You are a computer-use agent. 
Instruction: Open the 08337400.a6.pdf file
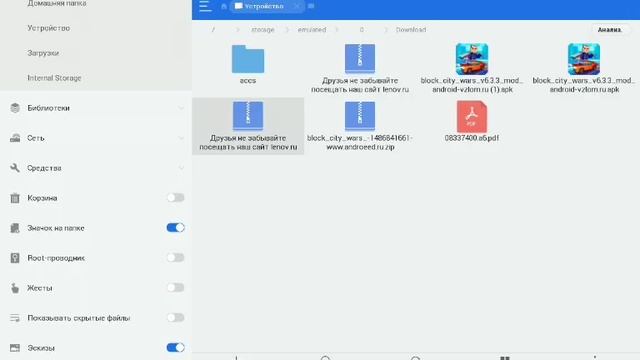pyautogui.click(x=471, y=121)
